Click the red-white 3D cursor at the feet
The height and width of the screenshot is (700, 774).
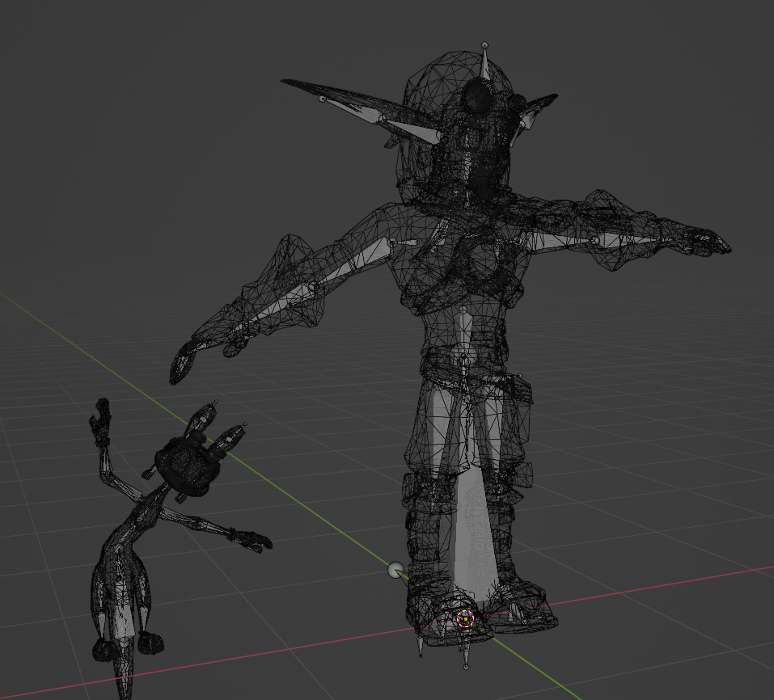[x=465, y=620]
